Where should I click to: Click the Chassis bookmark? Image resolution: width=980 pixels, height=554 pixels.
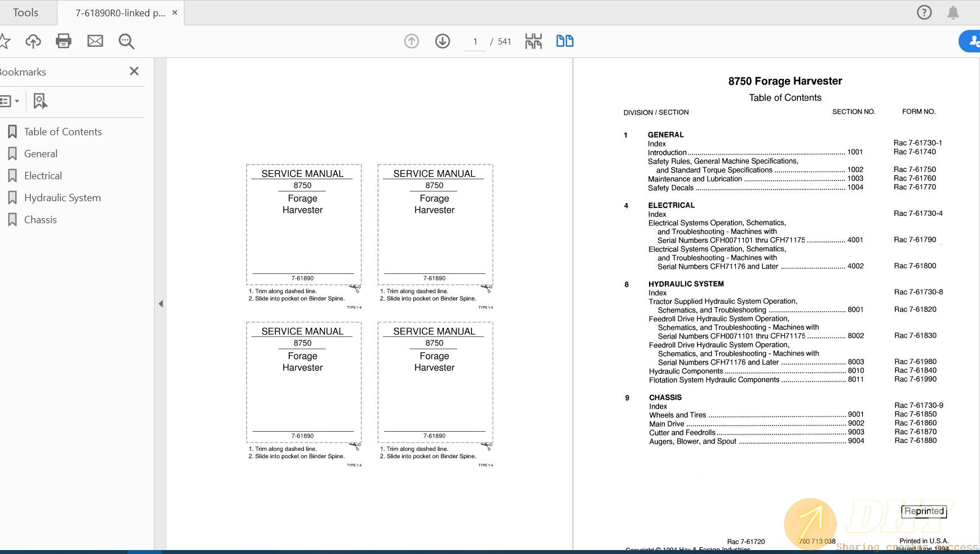click(x=40, y=220)
